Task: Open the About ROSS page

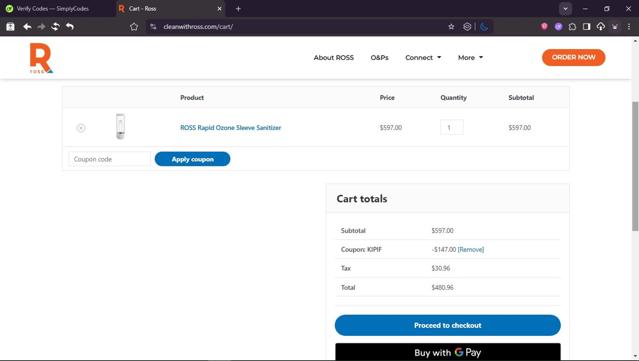Action: (333, 57)
